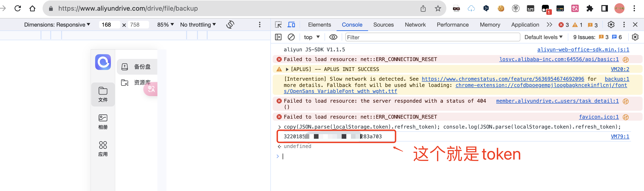
Task: Open the chromestatus.com feature link
Action: [x=503, y=79]
